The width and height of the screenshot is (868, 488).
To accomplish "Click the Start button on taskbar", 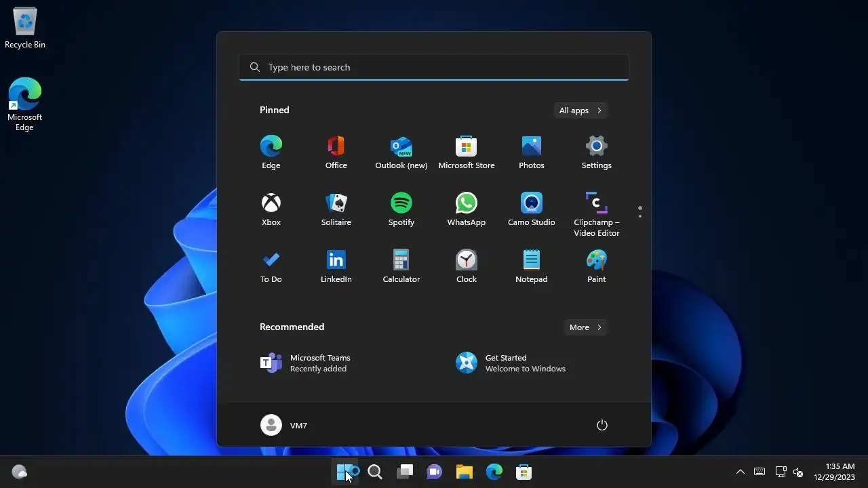I will pos(345,472).
